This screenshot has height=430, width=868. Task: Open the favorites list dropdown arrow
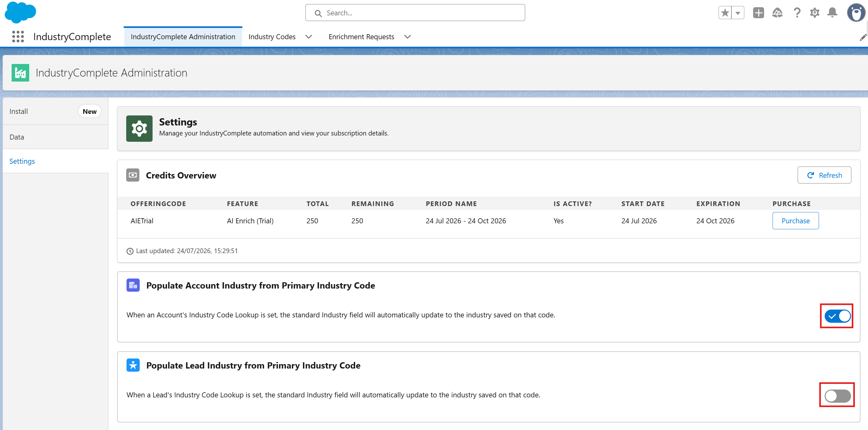(x=738, y=13)
